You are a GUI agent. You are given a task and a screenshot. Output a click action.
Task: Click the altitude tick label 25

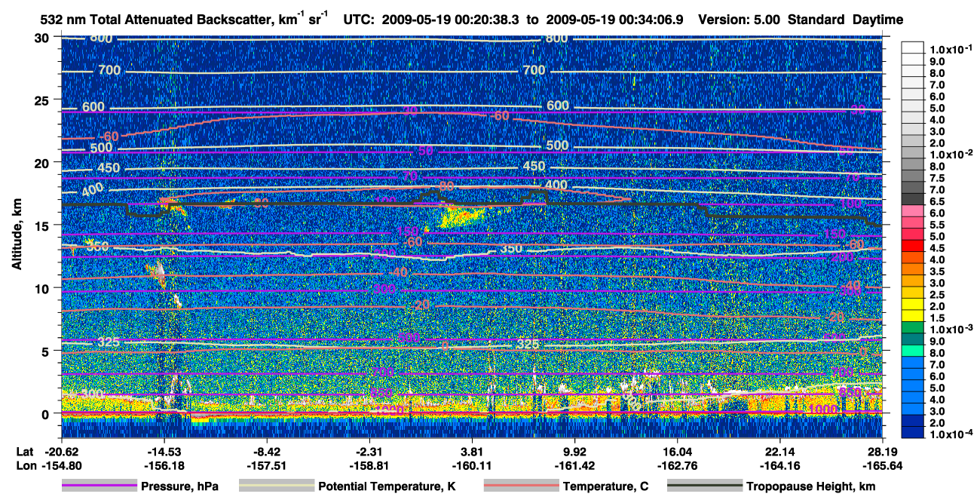(44, 100)
